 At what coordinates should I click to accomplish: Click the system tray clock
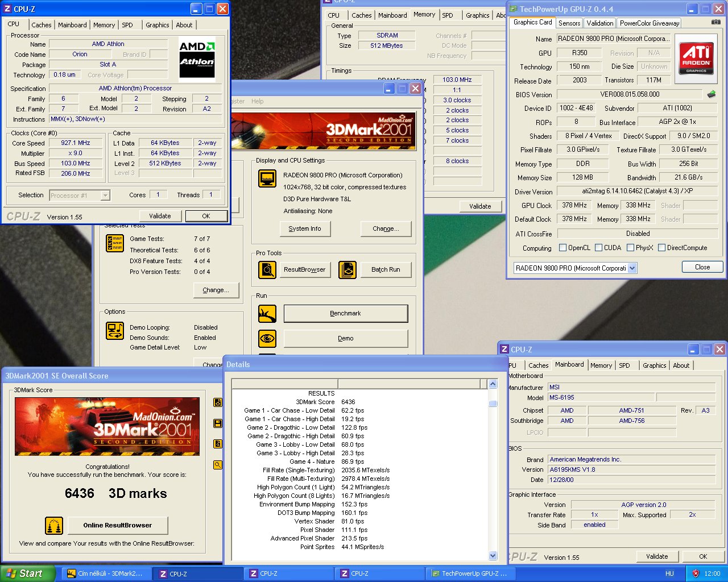click(712, 573)
